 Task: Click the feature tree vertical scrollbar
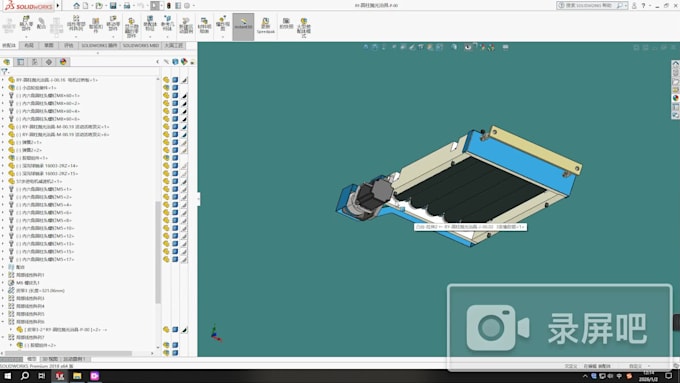tap(158, 252)
